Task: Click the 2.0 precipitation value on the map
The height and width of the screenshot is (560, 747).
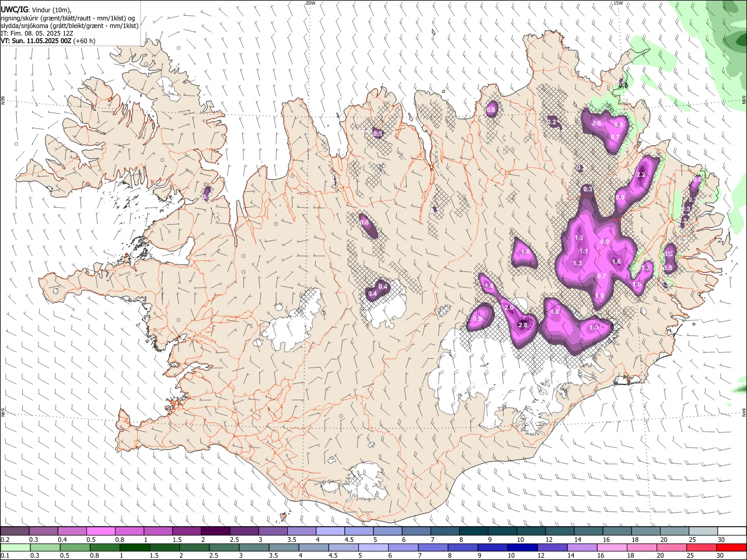Action: pyautogui.click(x=508, y=307)
